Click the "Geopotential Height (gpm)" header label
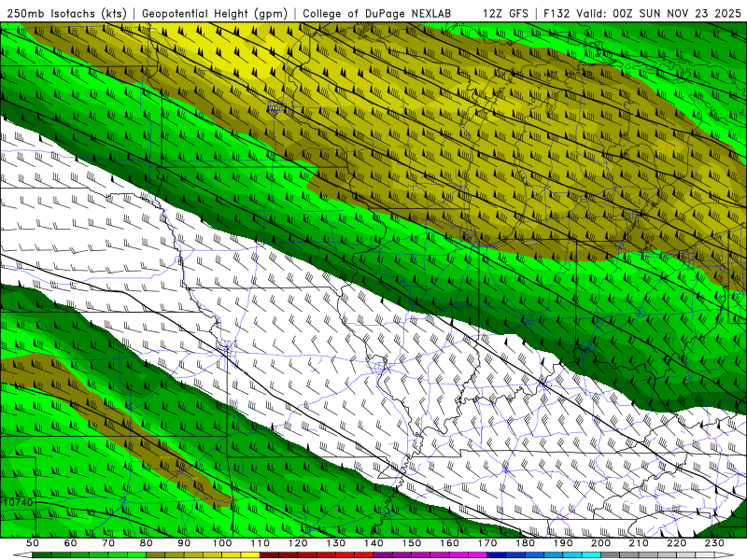This screenshot has width=747, height=560. click(215, 14)
